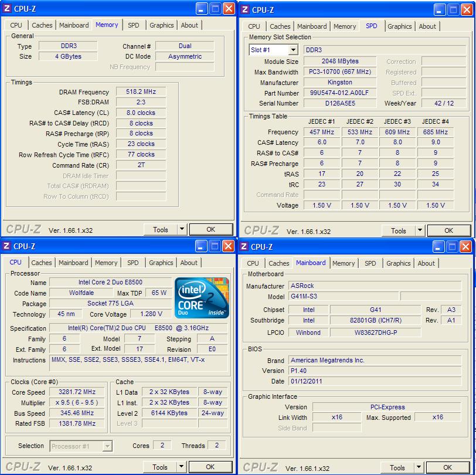476x475 pixels.
Task: Open the Slot #1 memory slot dropdown
Action: 293,50
